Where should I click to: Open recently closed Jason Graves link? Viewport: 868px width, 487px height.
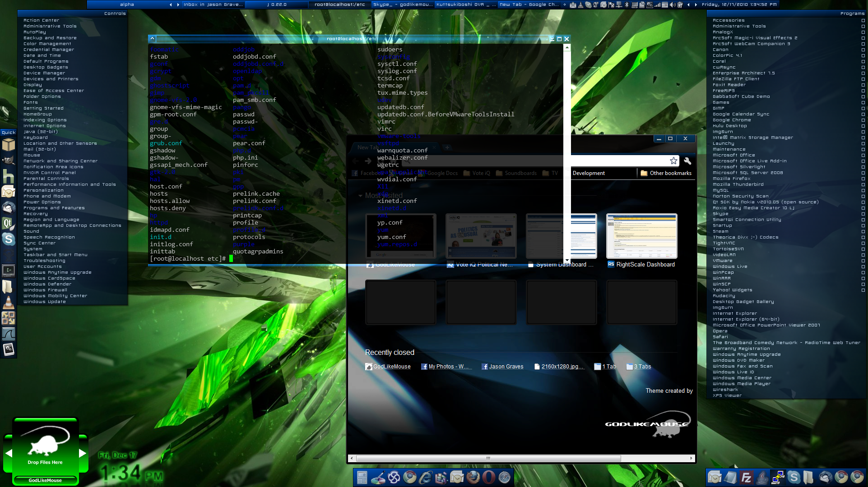502,367
